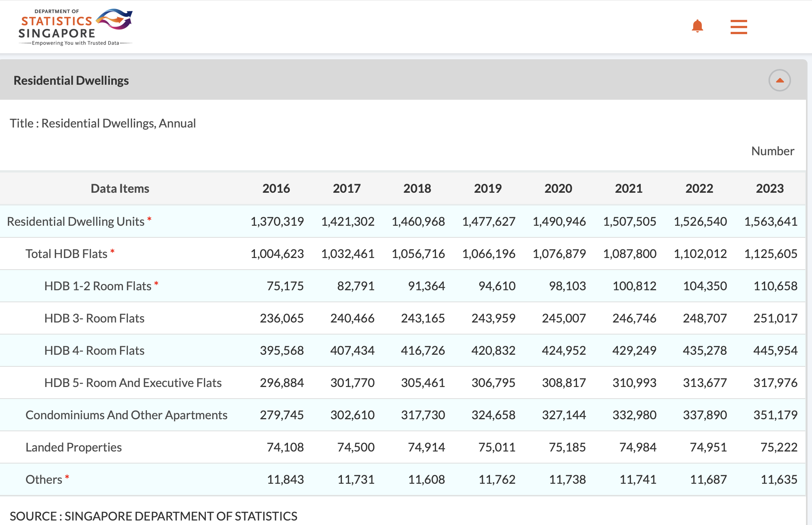The height and width of the screenshot is (525, 812).
Task: Collapse the Residential Dwellings panel
Action: (x=779, y=80)
